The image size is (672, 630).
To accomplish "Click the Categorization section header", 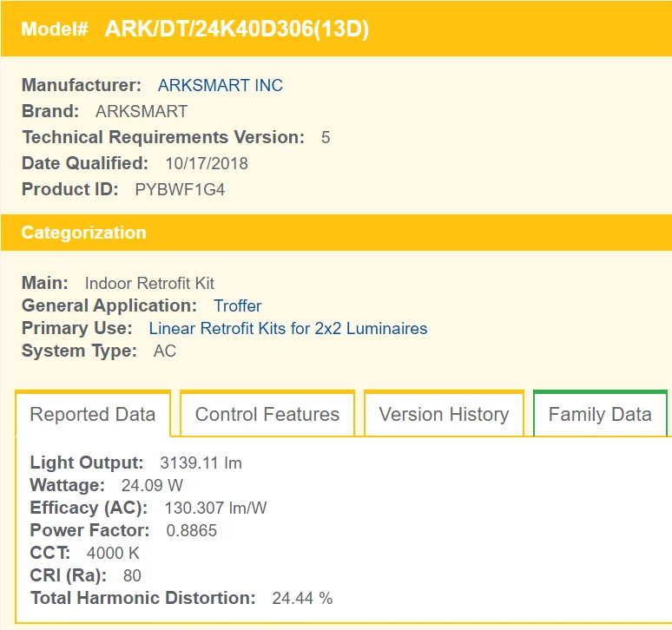I will pyautogui.click(x=83, y=233).
